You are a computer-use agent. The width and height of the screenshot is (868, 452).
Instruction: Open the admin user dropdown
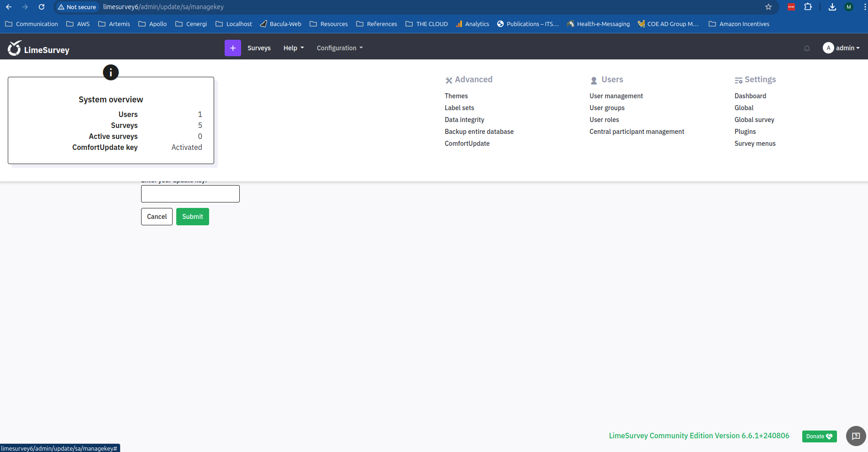tap(842, 48)
